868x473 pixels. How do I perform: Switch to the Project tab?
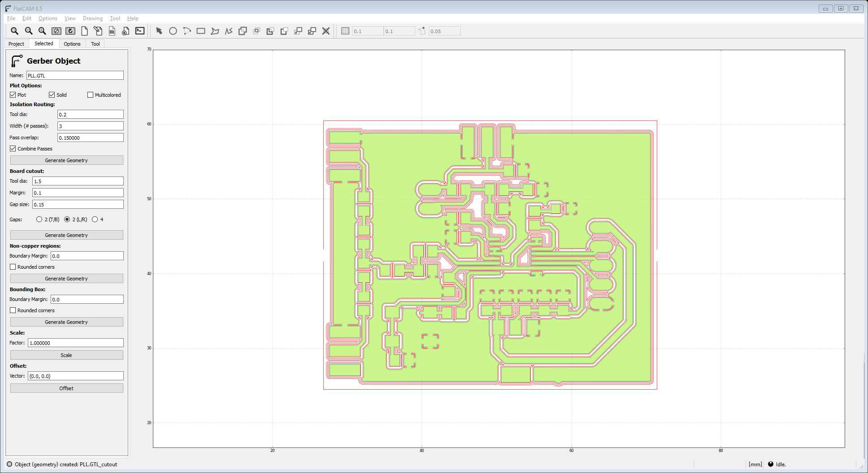(16, 43)
